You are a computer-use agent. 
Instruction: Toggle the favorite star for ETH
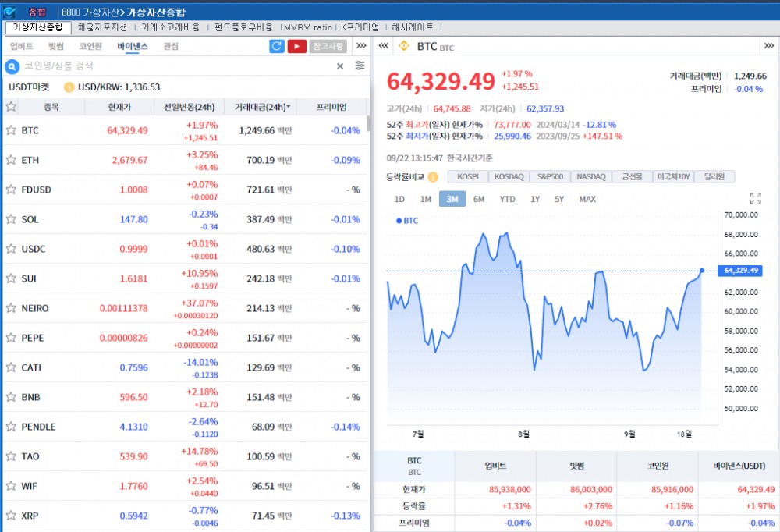click(12, 160)
